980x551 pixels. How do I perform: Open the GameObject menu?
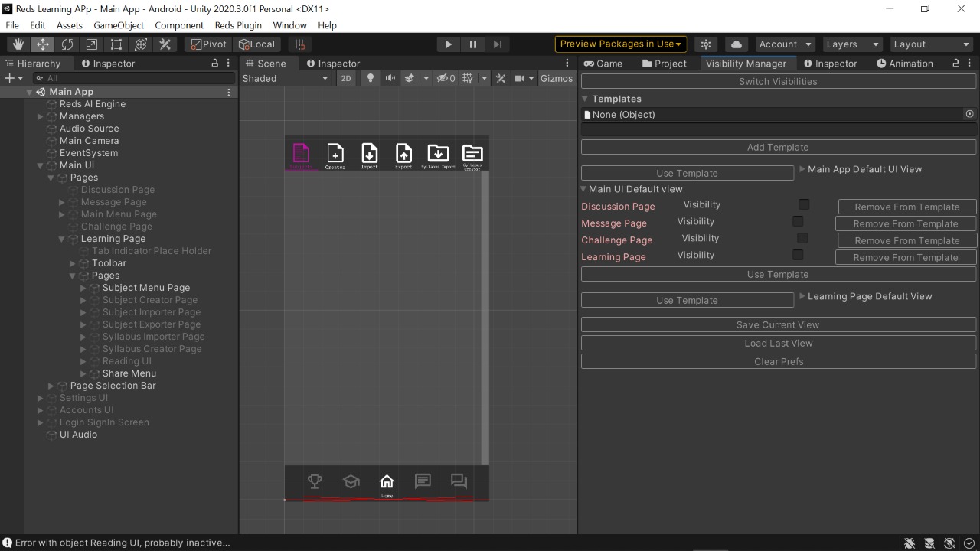[x=119, y=25]
